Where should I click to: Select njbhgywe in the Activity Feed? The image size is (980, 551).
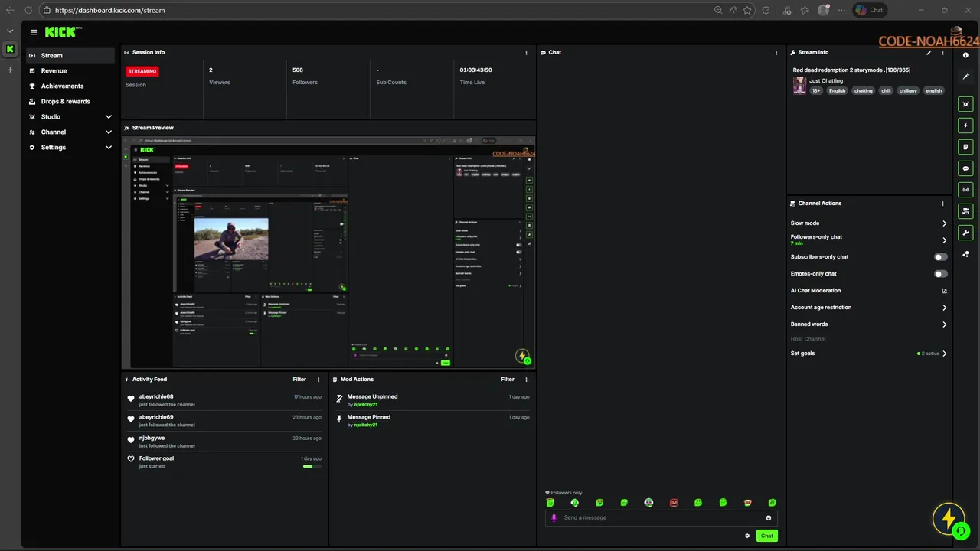152,438
